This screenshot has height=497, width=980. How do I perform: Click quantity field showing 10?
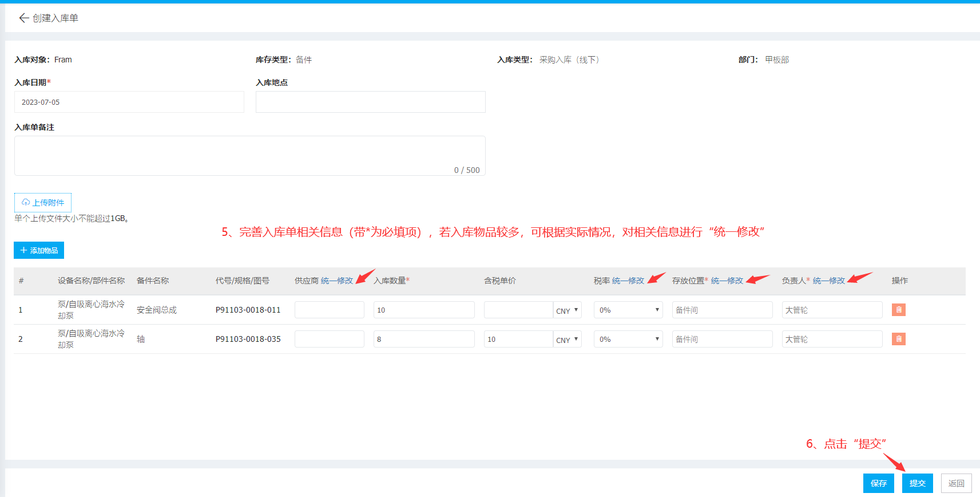tap(424, 310)
